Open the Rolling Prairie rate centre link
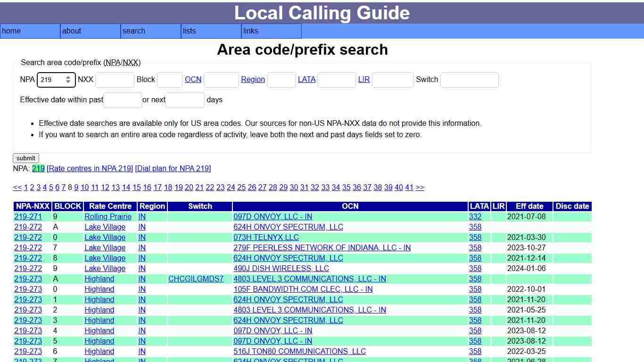The width and height of the screenshot is (644, 362). 108,216
